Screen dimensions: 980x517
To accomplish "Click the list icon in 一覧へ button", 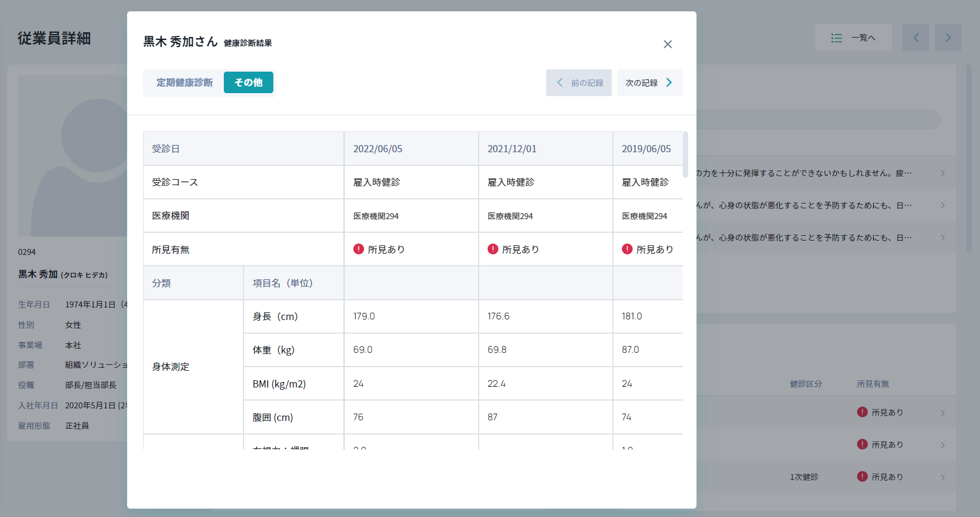I will tap(837, 38).
